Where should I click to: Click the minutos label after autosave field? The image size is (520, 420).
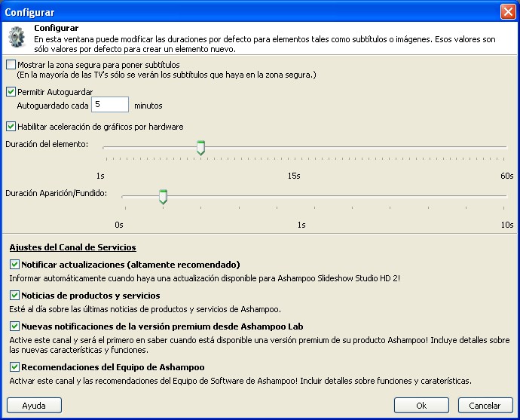[x=148, y=106]
